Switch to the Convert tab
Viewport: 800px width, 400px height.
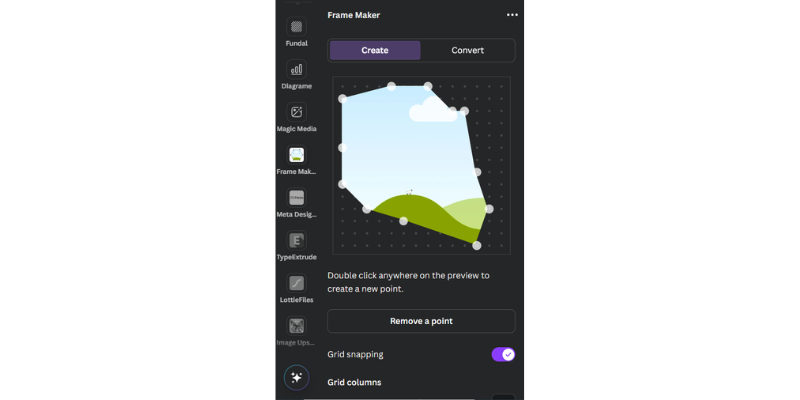click(467, 51)
